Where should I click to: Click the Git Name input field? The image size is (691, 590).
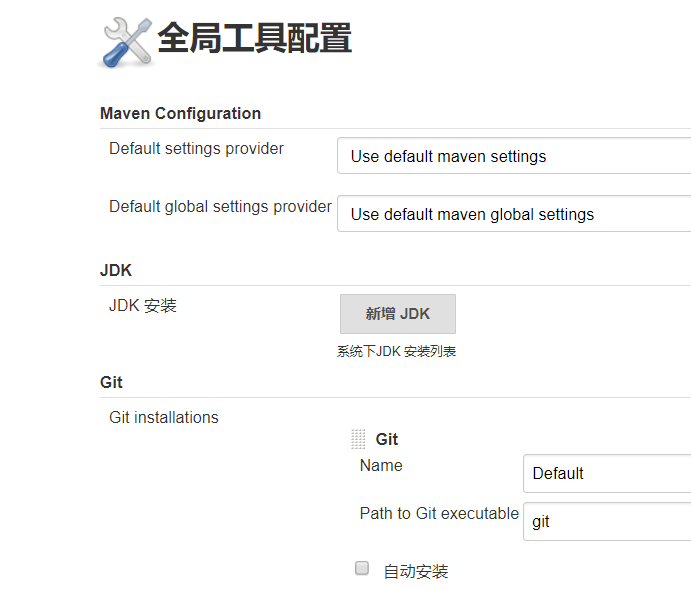coord(607,473)
